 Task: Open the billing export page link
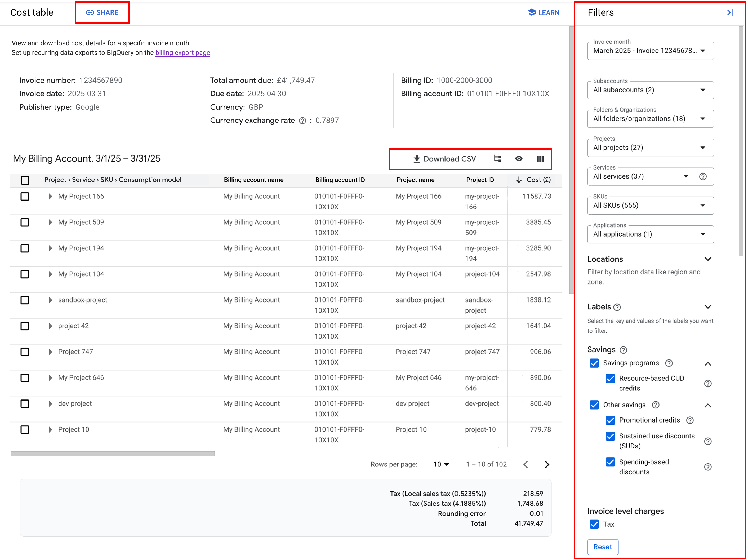tap(182, 52)
